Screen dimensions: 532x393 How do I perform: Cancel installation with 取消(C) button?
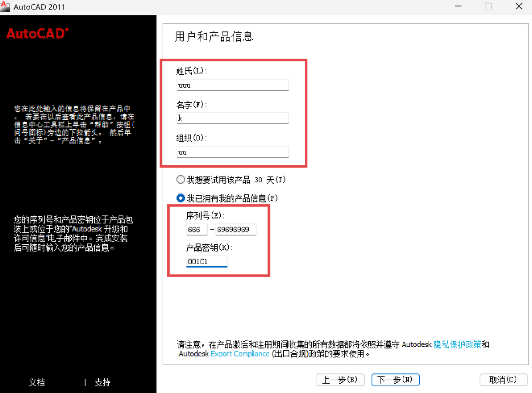tap(504, 380)
